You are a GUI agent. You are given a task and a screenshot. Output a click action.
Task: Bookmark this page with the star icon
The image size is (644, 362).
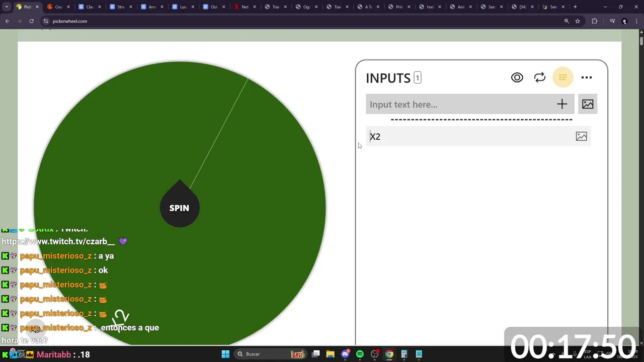click(x=578, y=21)
